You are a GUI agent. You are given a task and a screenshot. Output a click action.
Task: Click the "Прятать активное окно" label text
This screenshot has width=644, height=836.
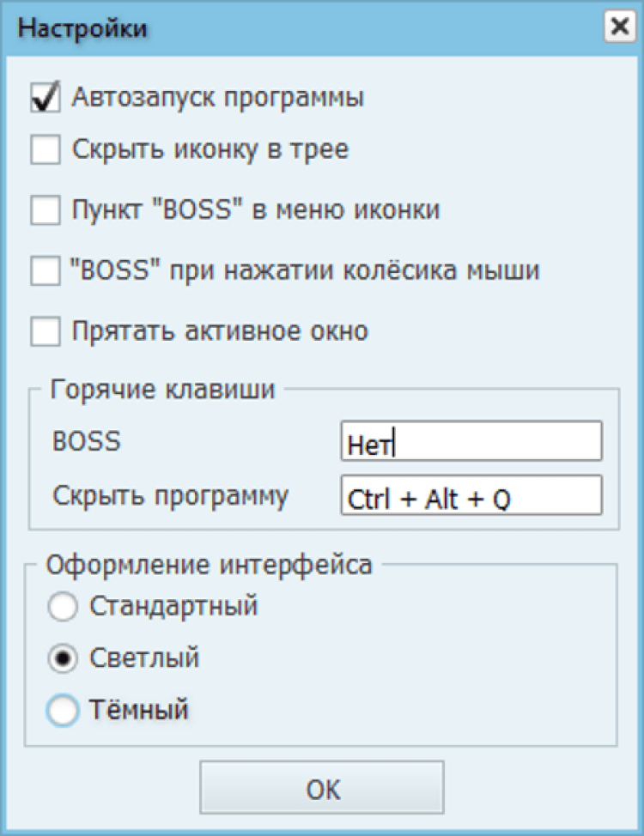click(x=220, y=331)
